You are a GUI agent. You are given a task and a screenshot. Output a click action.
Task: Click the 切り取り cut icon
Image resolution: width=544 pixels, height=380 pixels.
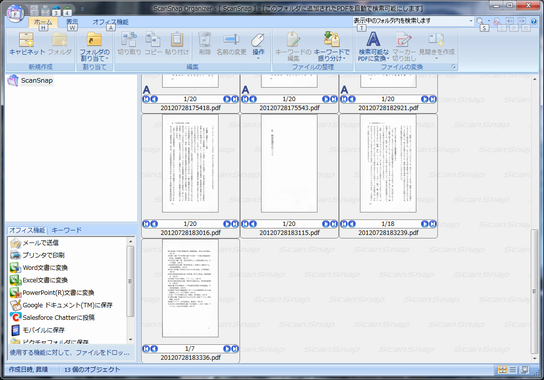pyautogui.click(x=129, y=44)
